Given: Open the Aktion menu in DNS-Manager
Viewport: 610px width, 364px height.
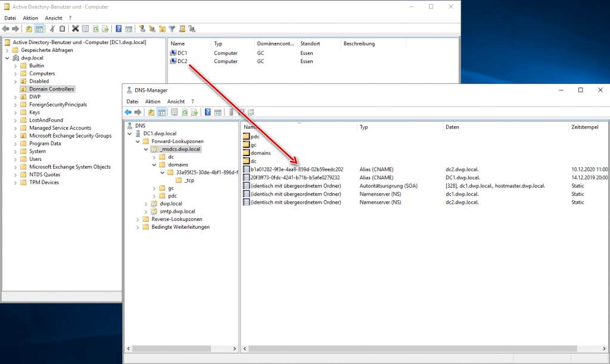Looking at the screenshot, I should (152, 101).
